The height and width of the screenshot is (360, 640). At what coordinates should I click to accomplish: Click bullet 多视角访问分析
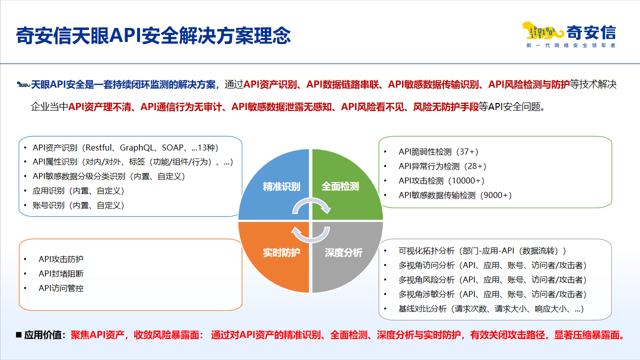click(x=493, y=265)
